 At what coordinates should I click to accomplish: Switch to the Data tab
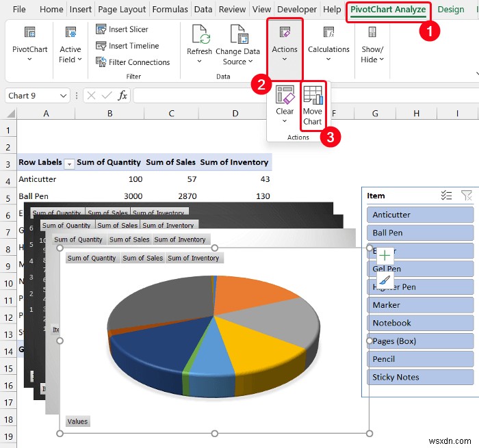coord(203,10)
